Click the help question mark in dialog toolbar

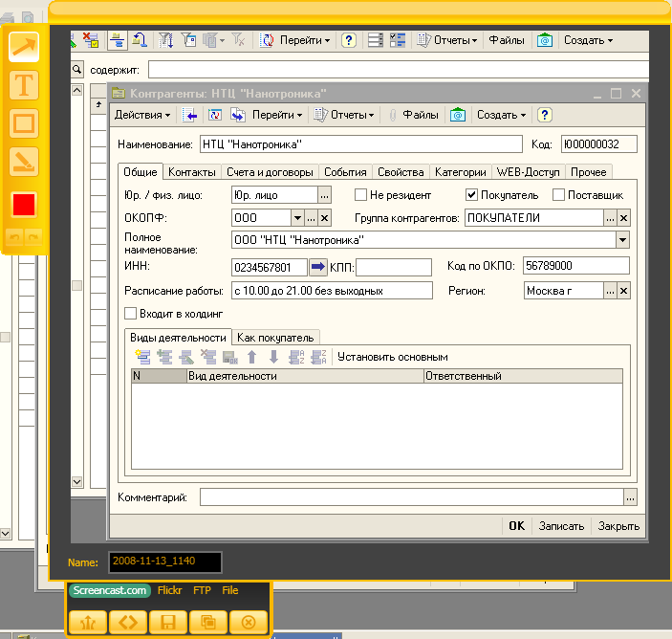[545, 115]
